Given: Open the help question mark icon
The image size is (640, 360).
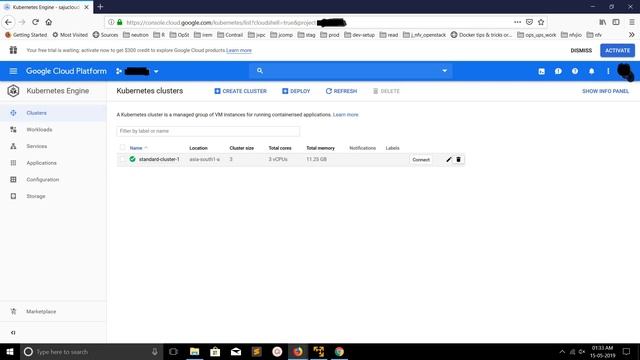Looking at the screenshot, I should click(x=575, y=71).
